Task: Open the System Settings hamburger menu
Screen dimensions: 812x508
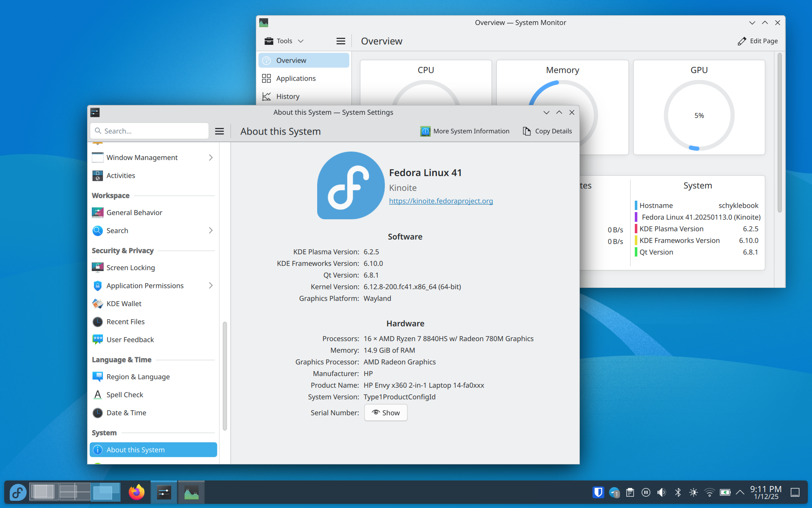Action: pos(219,131)
